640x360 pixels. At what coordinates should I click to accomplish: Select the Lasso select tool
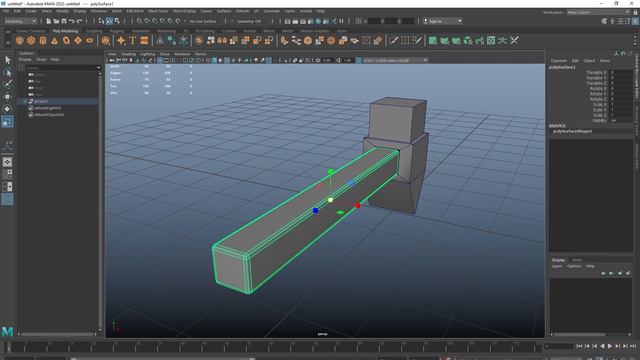point(7,73)
